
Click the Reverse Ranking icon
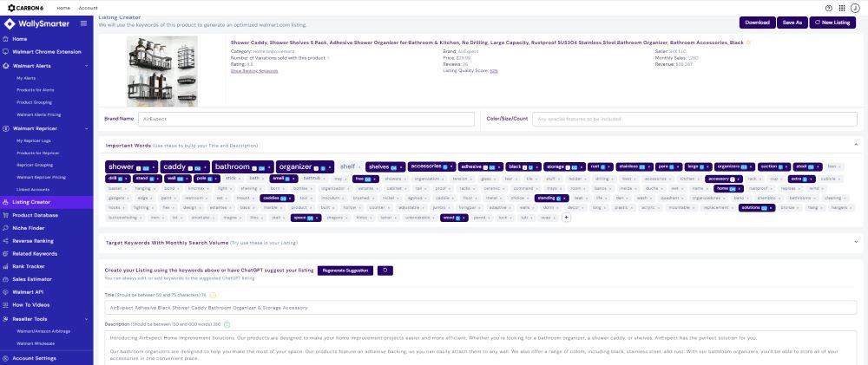(x=5, y=241)
